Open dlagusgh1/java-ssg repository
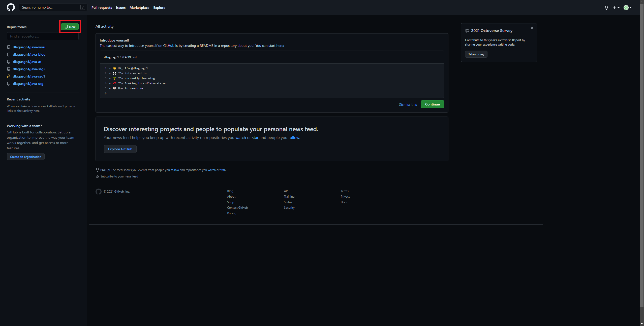The height and width of the screenshot is (326, 644). [x=28, y=84]
